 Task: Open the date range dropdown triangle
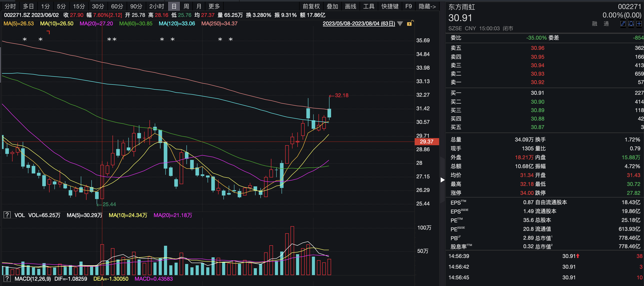(400, 24)
